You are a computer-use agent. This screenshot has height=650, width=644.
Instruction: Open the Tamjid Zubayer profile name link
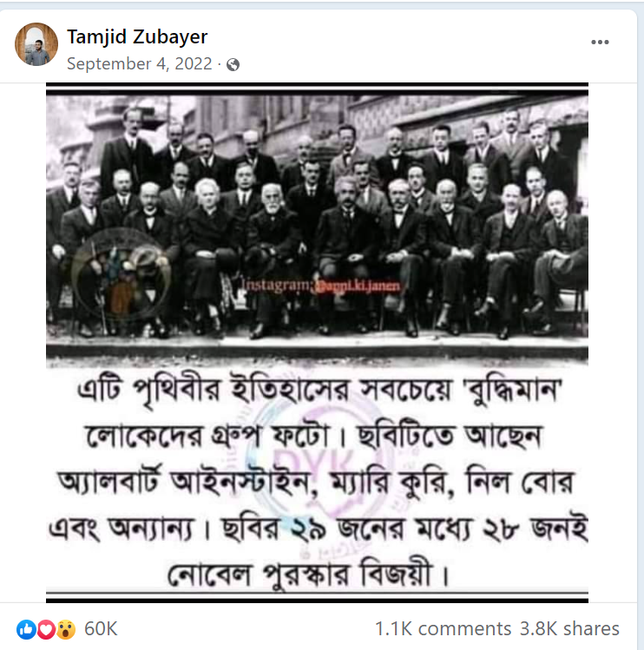click(137, 37)
